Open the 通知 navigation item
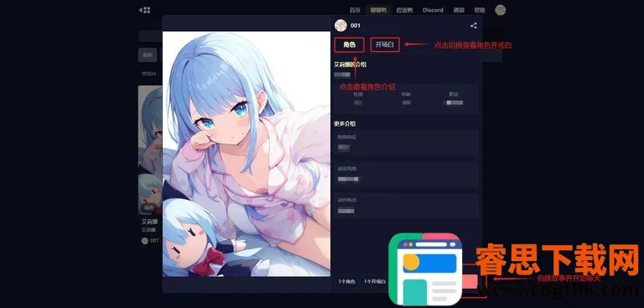644x308 pixels. pyautogui.click(x=459, y=10)
